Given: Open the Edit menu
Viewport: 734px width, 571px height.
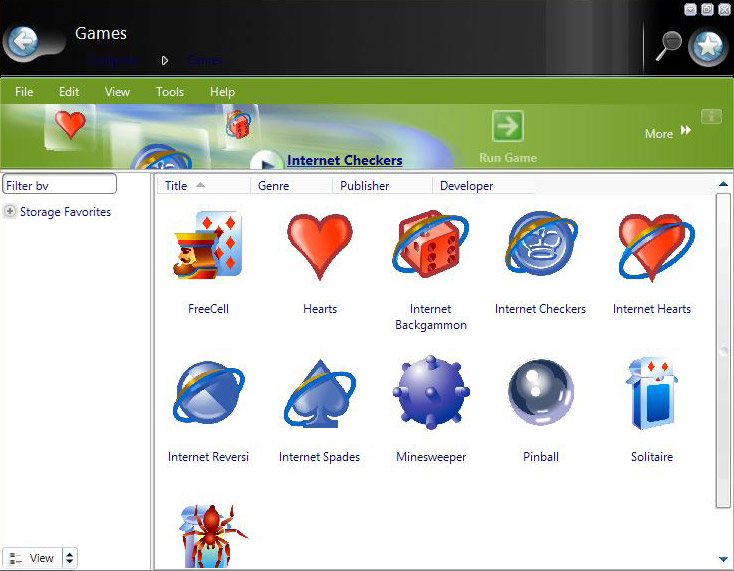Looking at the screenshot, I should click(69, 92).
